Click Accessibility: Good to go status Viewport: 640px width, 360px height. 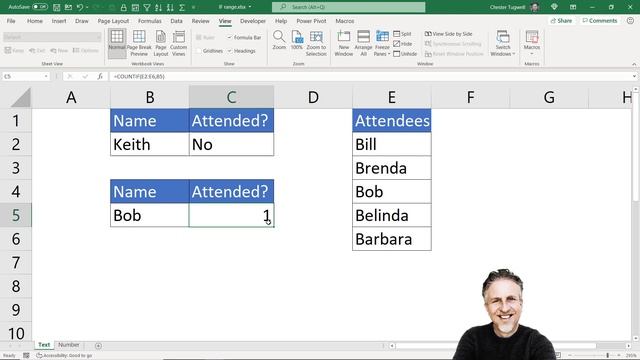[x=64, y=356]
